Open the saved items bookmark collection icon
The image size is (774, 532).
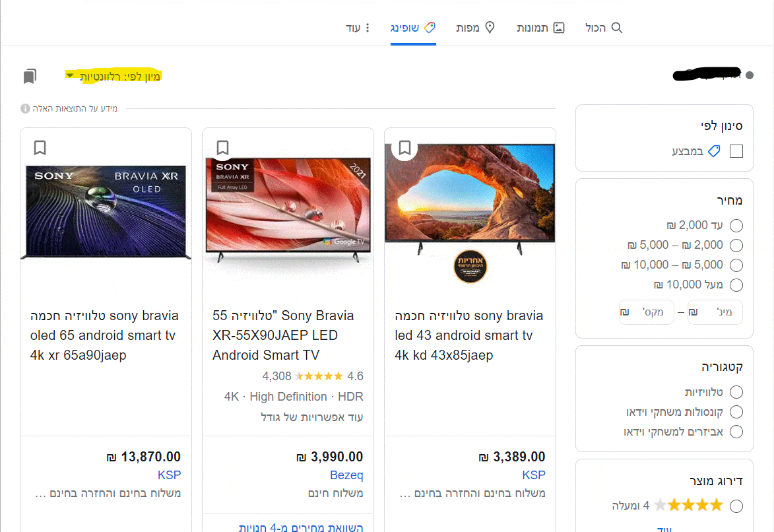(x=30, y=76)
